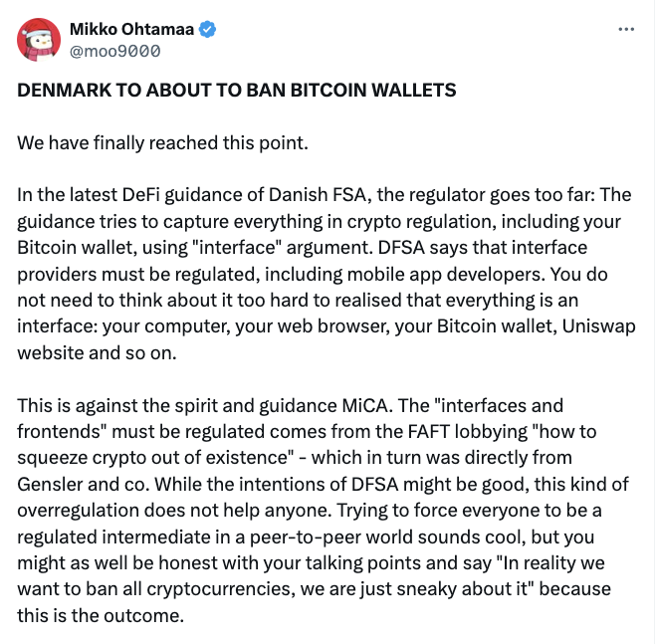Click the word "Uniswap" in the post
The height and width of the screenshot is (644, 655).
tap(598, 326)
